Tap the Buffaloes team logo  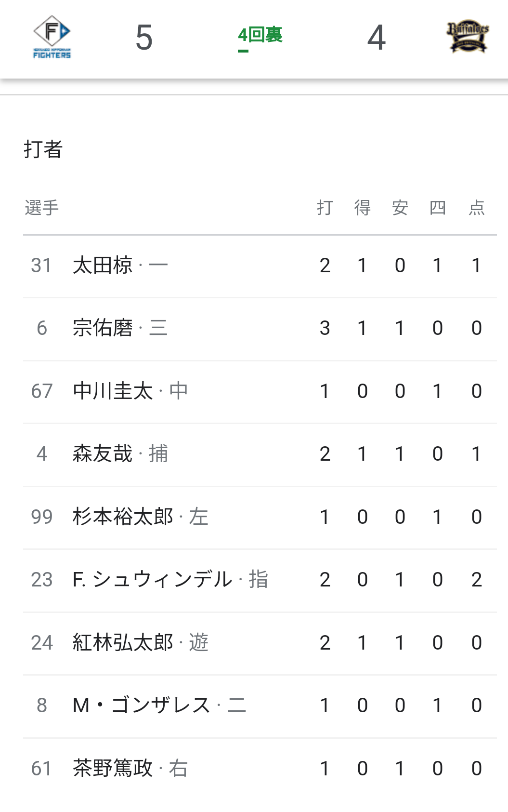[468, 37]
